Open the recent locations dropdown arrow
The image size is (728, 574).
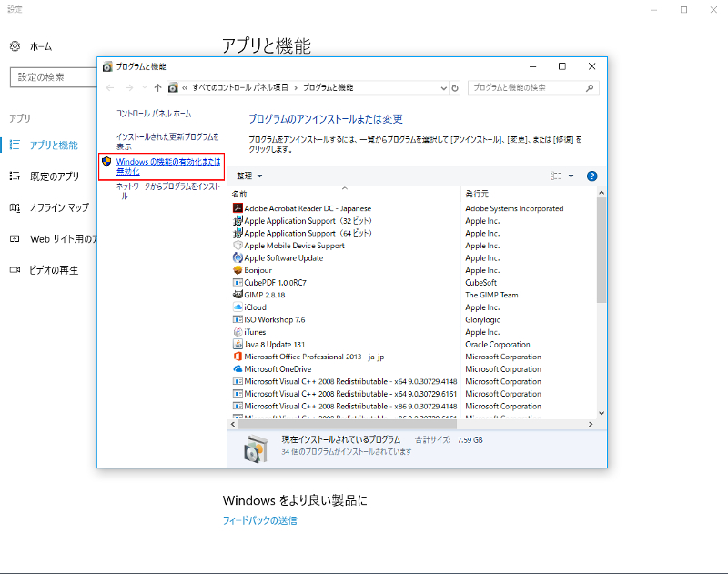[x=145, y=87]
